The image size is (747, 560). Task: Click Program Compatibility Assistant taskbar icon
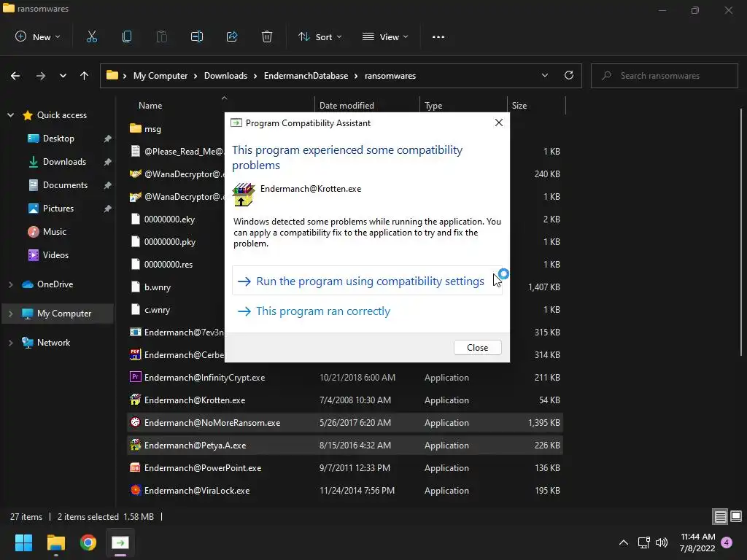tap(120, 542)
